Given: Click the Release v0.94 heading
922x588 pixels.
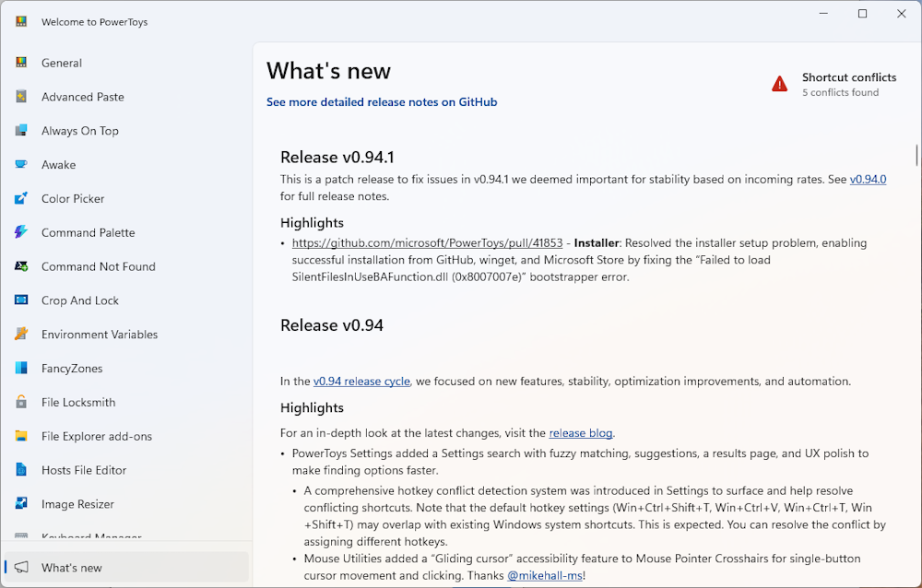Looking at the screenshot, I should click(x=332, y=325).
